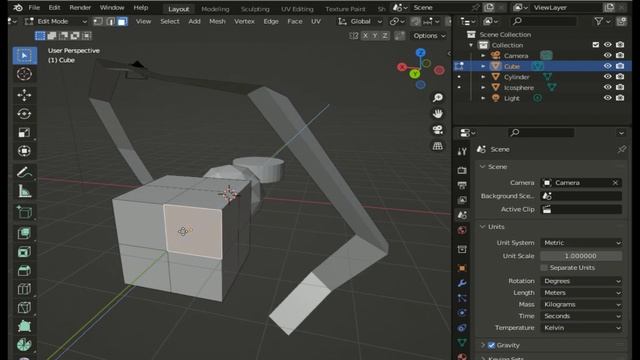
Task: Switch to edge select mode
Action: coord(110,21)
